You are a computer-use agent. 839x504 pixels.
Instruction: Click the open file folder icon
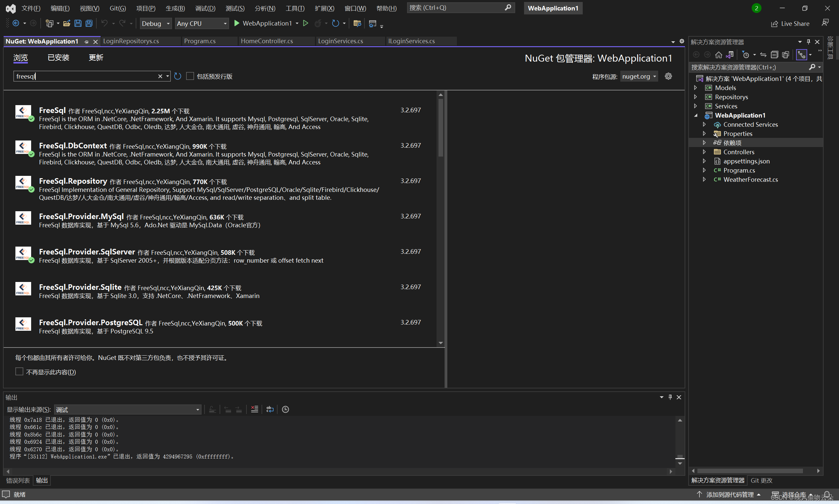[67, 23]
